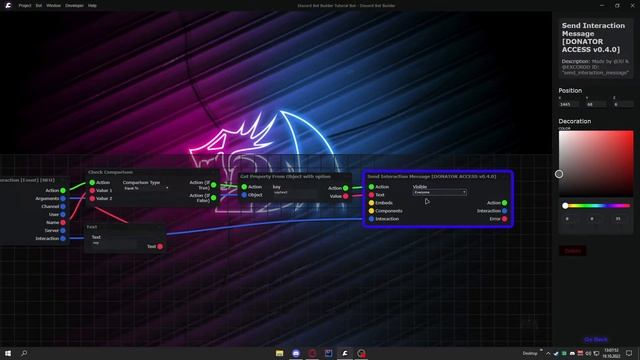
Task: Click the User output port on Event node
Action: (63, 214)
